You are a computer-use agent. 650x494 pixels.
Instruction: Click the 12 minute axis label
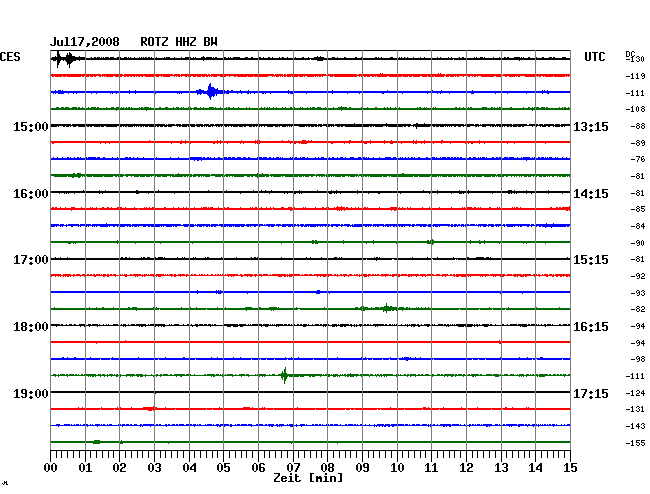(x=466, y=468)
